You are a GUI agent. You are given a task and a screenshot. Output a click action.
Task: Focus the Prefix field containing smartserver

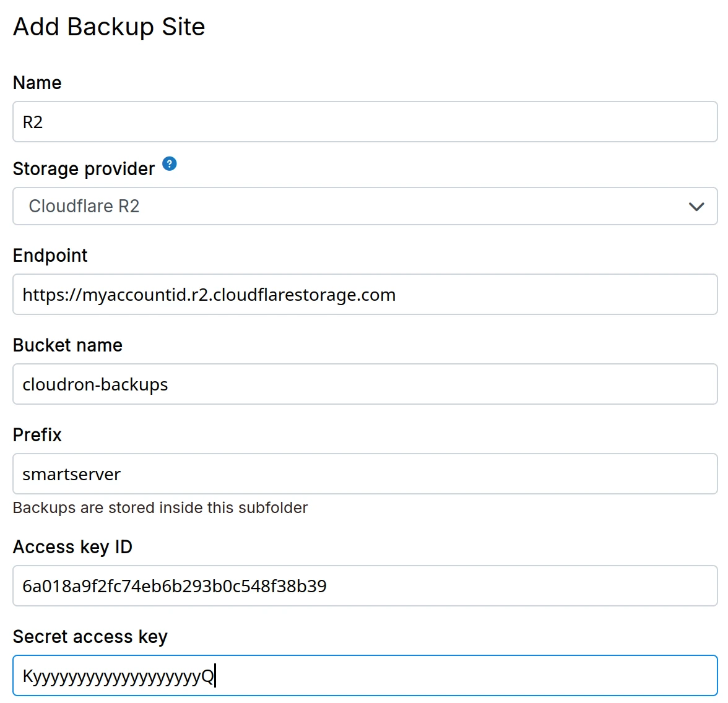pyautogui.click(x=364, y=473)
